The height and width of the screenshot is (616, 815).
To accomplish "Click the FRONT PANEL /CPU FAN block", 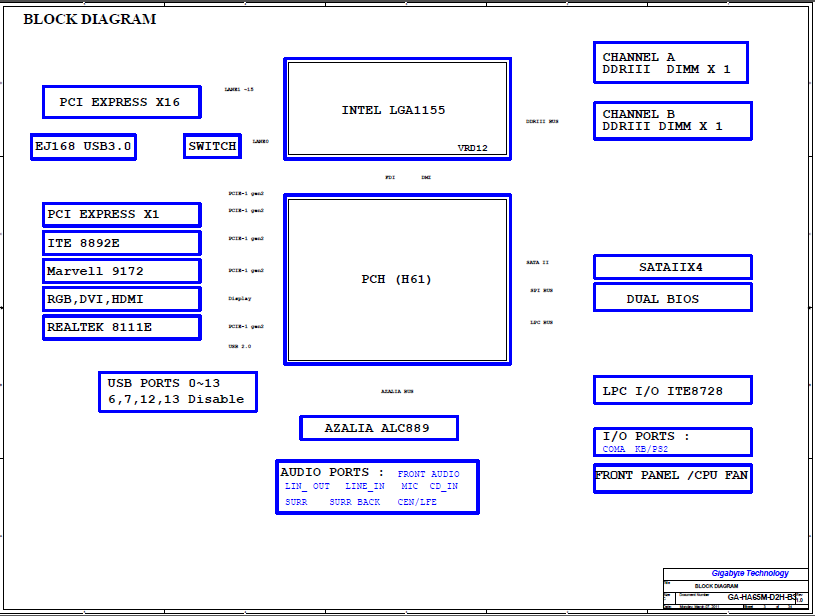I will [x=671, y=476].
